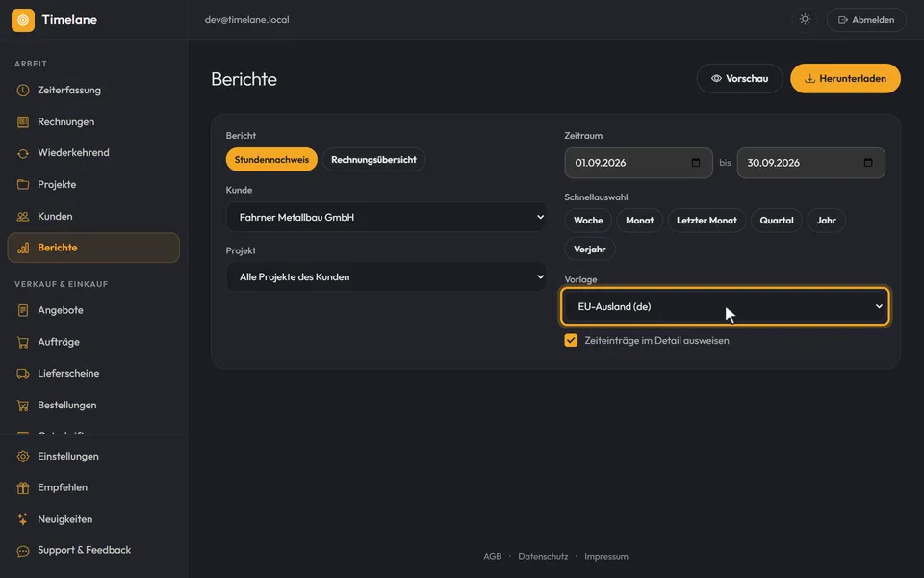Screen dimensions: 924x578
Task: Log out using the Abmelden button
Action: (866, 20)
